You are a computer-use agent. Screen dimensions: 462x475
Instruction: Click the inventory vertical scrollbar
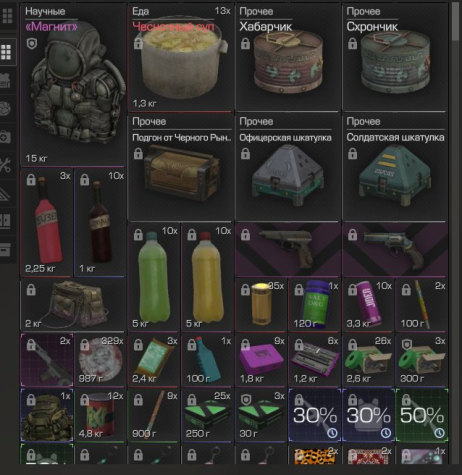pos(455,21)
